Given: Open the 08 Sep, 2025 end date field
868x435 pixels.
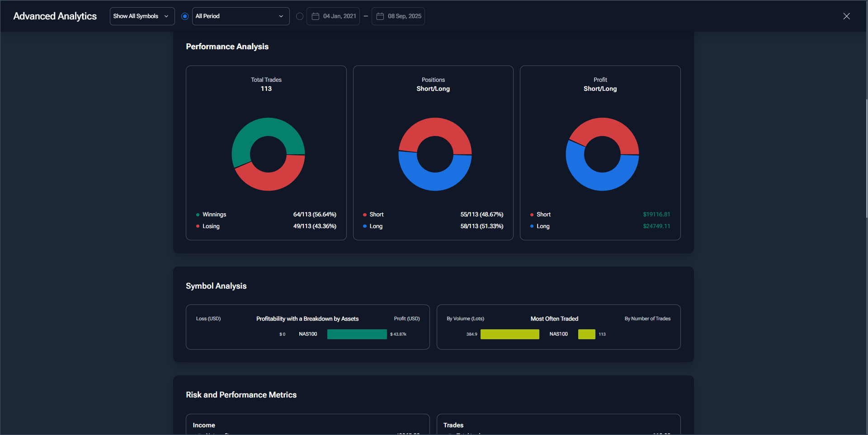Looking at the screenshot, I should (404, 16).
